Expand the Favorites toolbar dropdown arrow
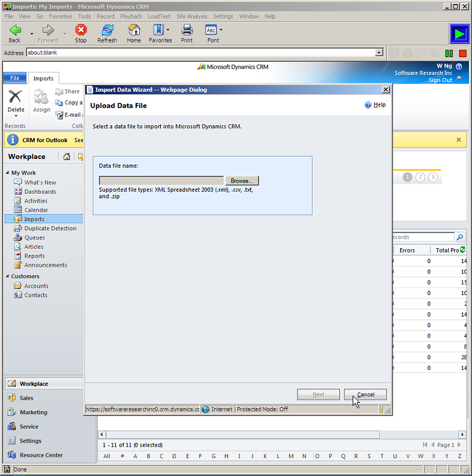Image resolution: width=472 pixels, height=476 pixels. 168,30
